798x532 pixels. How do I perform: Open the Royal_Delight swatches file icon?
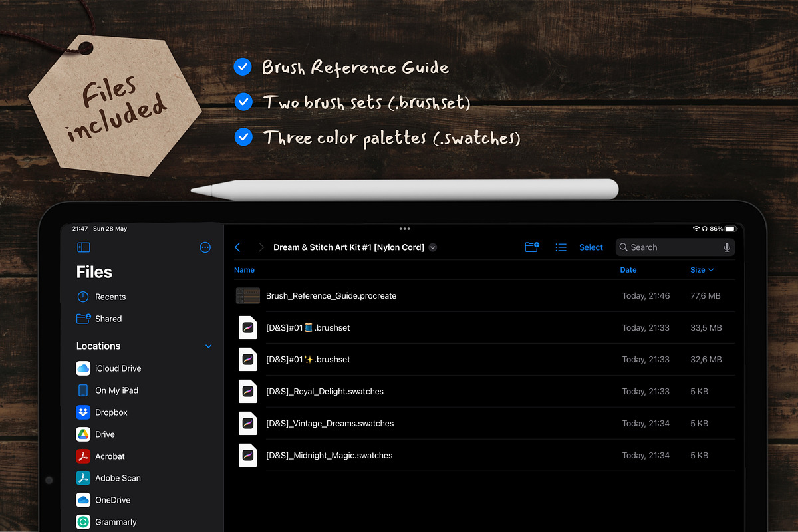(x=248, y=391)
